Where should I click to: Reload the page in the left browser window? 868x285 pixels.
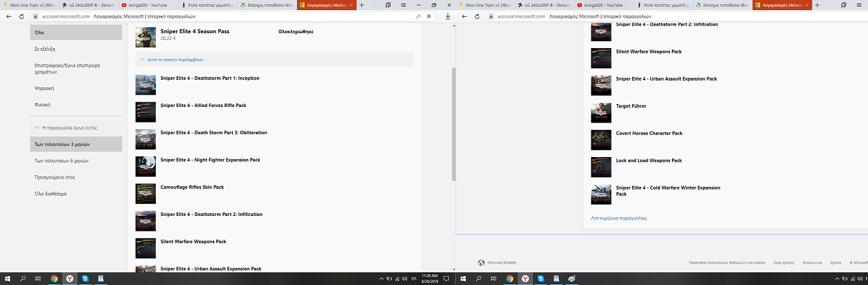(x=22, y=16)
